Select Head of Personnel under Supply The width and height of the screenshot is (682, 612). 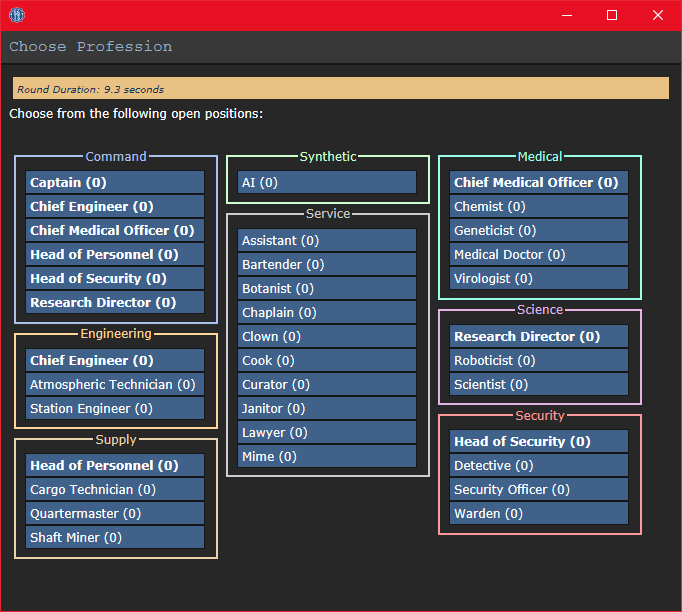pyautogui.click(x=115, y=465)
